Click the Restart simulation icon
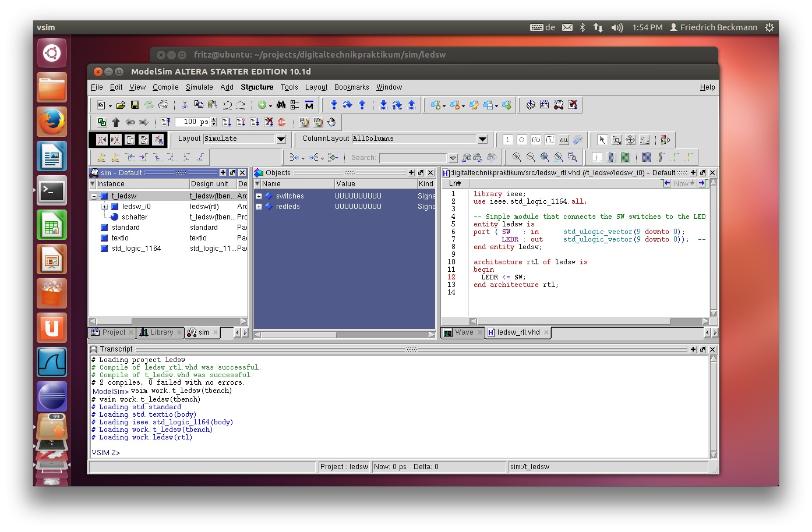Screen dimensions: 812x532 [x=166, y=122]
